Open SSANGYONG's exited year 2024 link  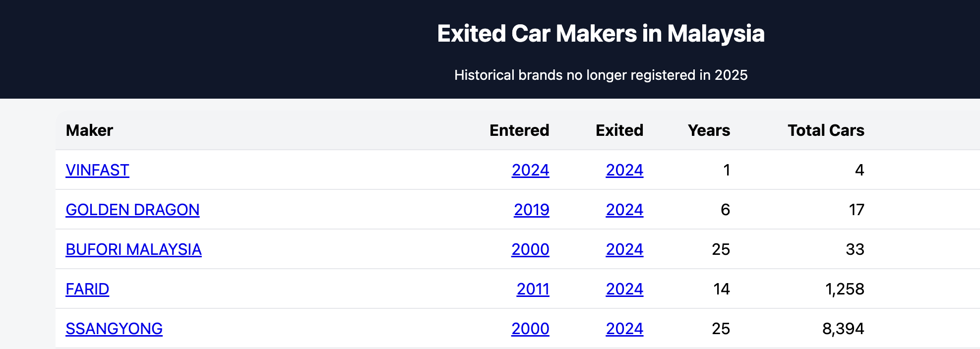tap(624, 329)
